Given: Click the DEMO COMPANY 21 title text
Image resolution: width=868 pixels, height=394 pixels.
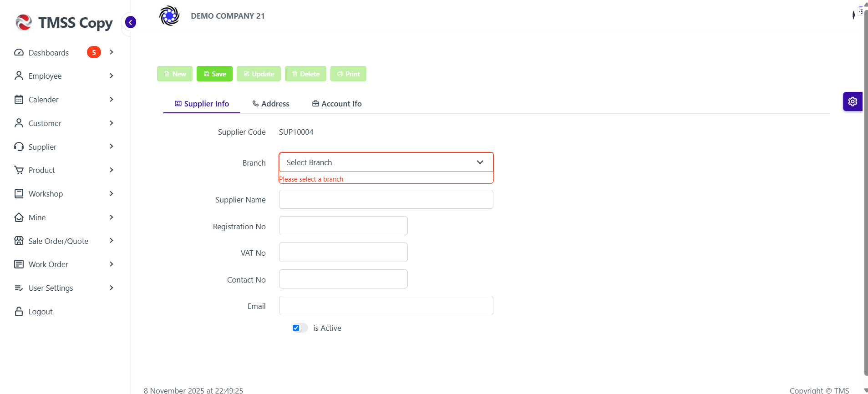Looking at the screenshot, I should 228,16.
